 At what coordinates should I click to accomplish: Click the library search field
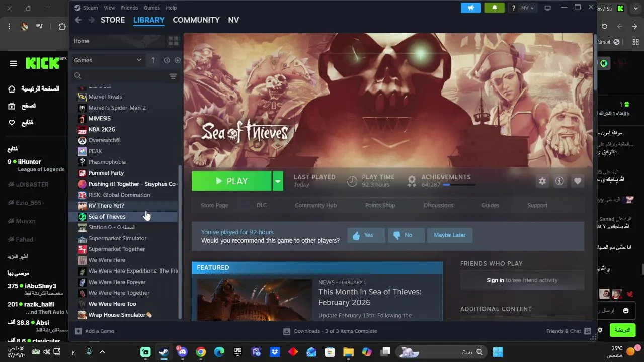121,76
